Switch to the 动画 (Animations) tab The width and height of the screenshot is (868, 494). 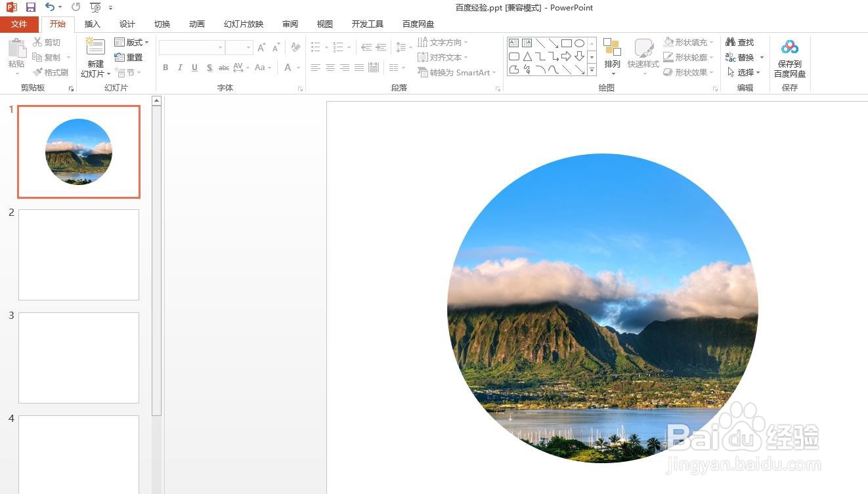[197, 24]
